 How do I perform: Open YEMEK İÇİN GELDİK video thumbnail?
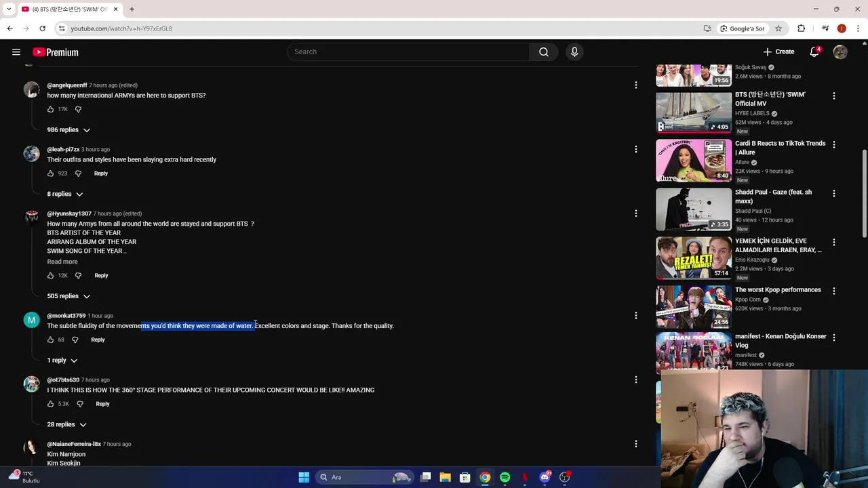pos(694,258)
